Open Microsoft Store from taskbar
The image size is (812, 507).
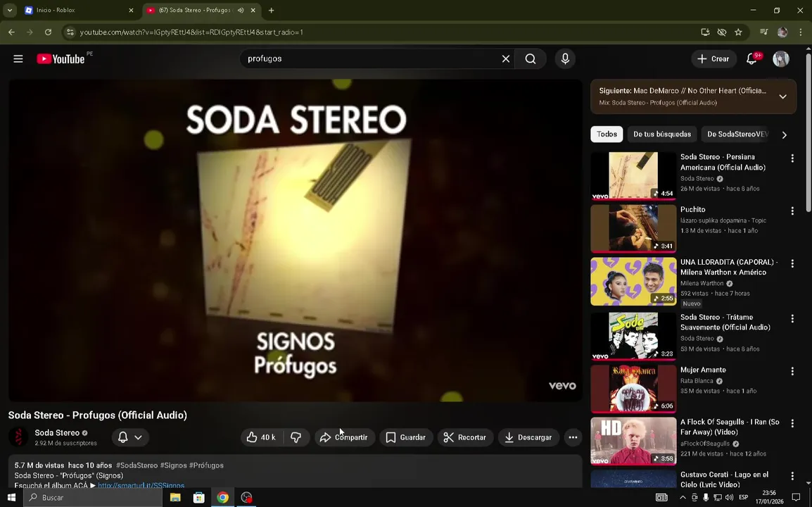tap(199, 497)
